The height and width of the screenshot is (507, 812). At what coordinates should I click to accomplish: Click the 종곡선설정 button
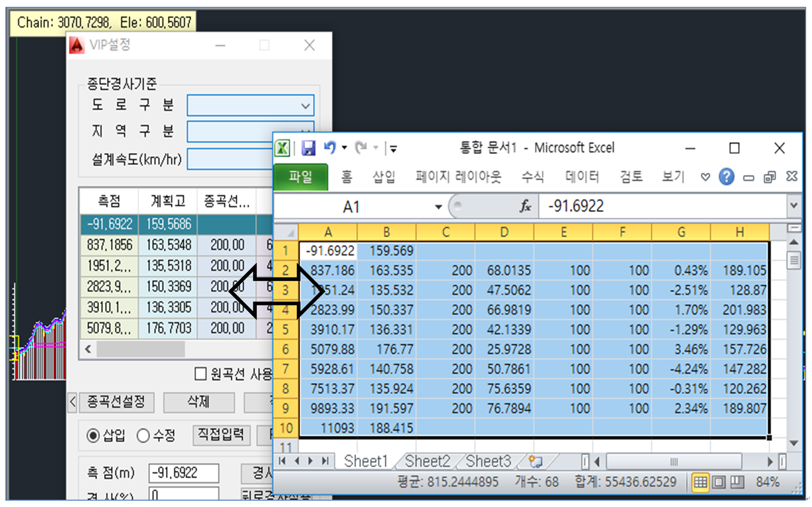click(x=116, y=402)
